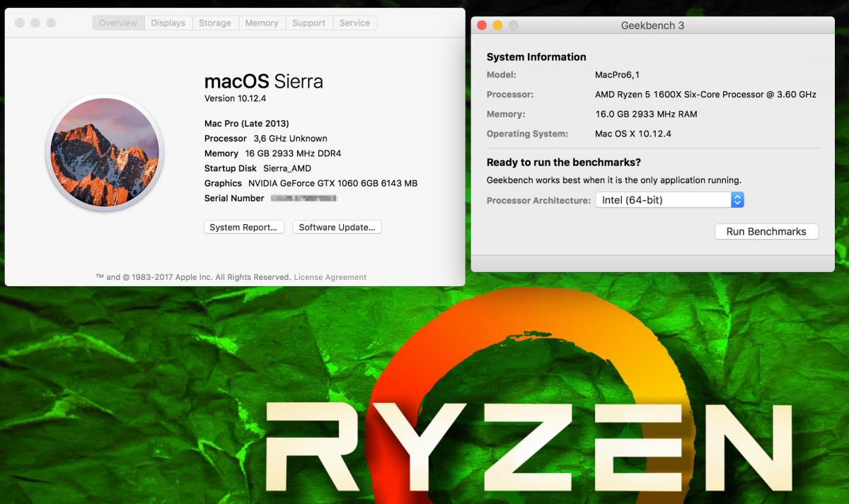Click 'Ready to run the benchmarks?' heading
This screenshot has width=849, height=504.
564,163
